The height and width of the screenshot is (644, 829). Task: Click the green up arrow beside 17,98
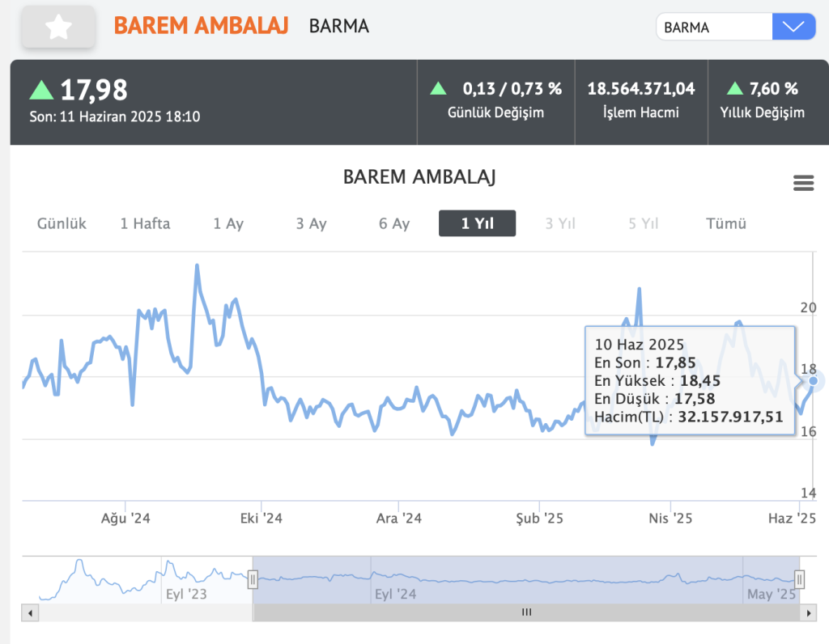41,90
